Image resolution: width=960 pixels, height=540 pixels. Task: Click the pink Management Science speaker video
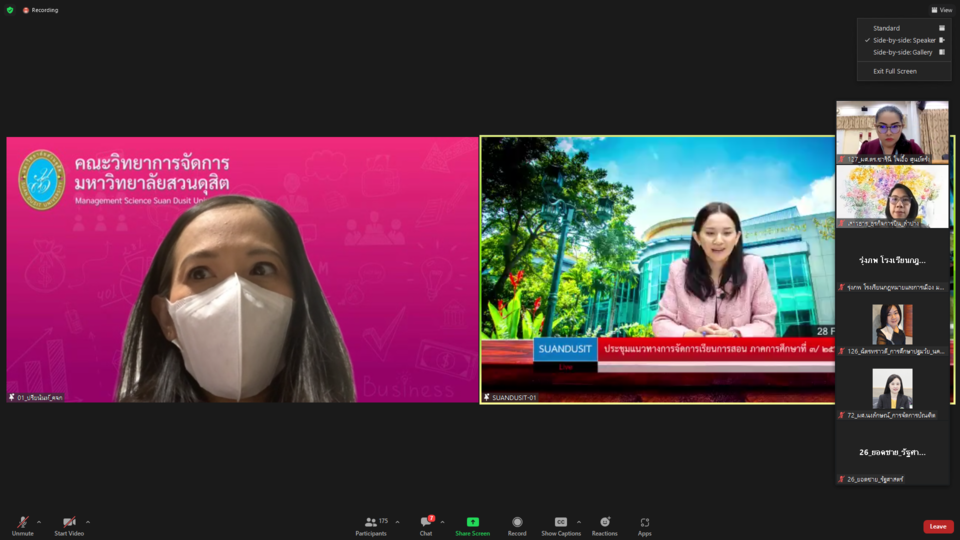pyautogui.click(x=242, y=269)
